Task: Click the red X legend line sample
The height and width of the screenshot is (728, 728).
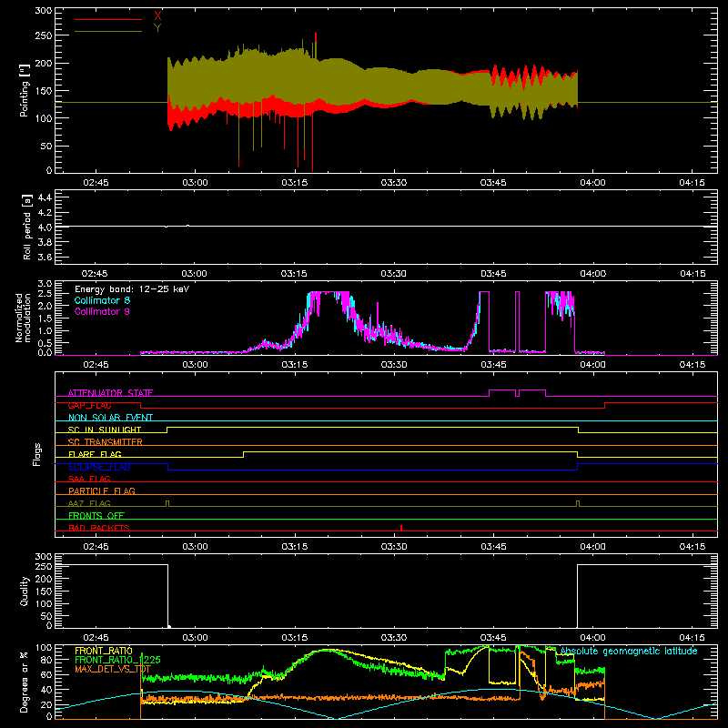Action: 108,19
